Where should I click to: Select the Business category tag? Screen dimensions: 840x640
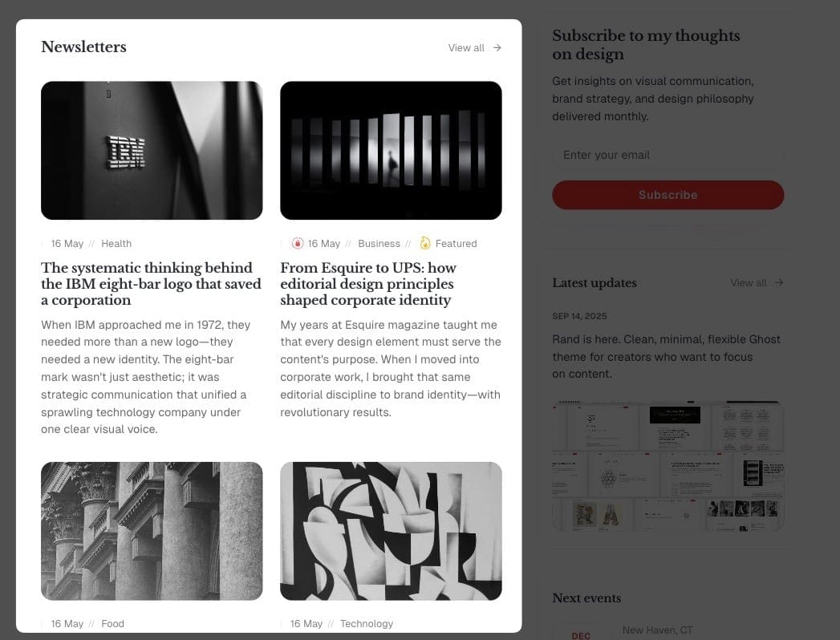[379, 244]
